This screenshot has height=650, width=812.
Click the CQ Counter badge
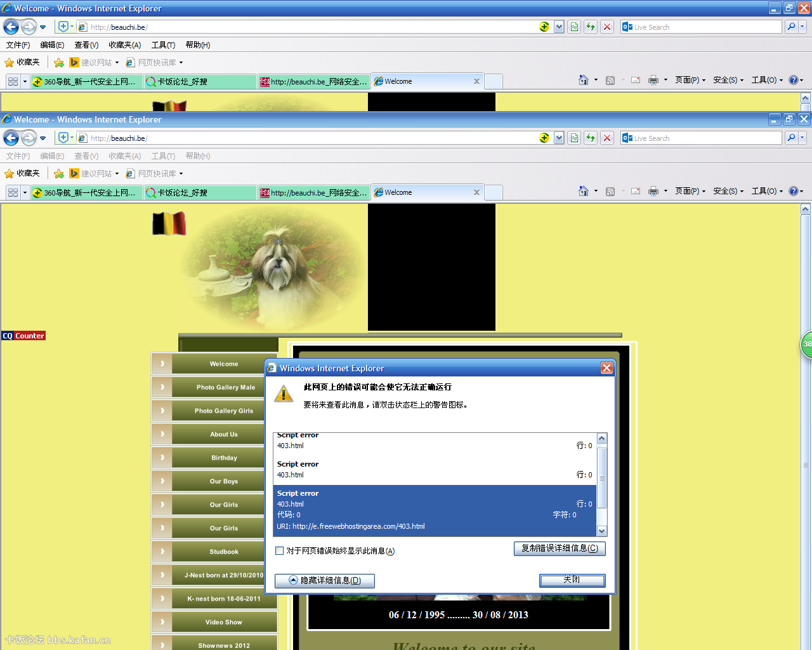[23, 336]
